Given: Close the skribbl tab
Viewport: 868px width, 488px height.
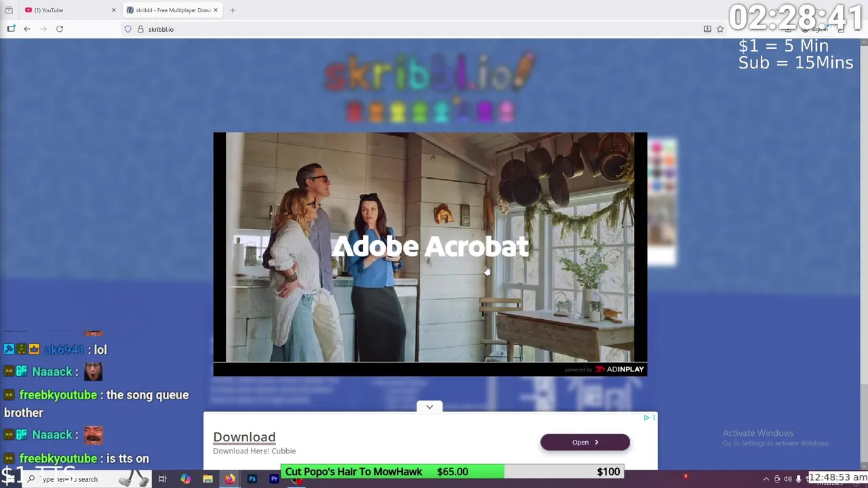Looking at the screenshot, I should 216,10.
